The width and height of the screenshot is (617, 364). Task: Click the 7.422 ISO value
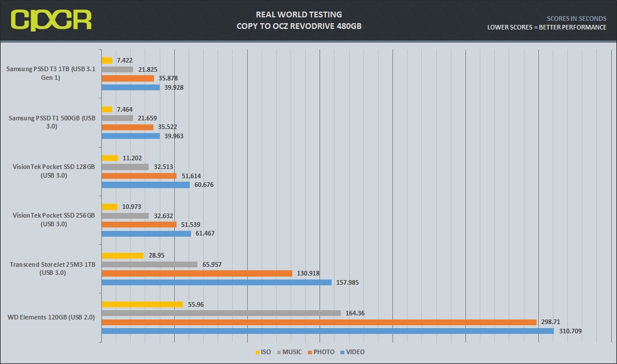(x=125, y=60)
